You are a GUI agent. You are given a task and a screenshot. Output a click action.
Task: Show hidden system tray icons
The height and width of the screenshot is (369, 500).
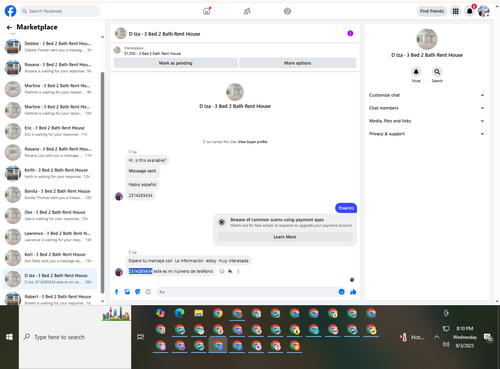click(436, 337)
